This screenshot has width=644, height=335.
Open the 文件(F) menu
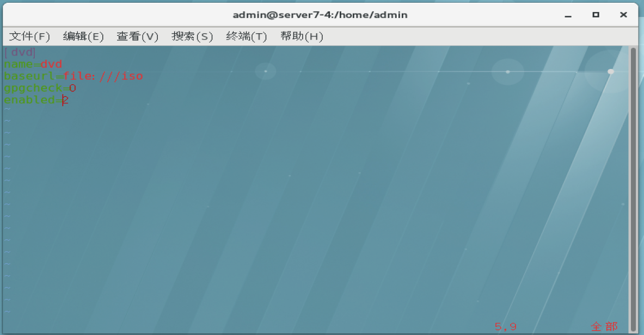[x=29, y=36]
